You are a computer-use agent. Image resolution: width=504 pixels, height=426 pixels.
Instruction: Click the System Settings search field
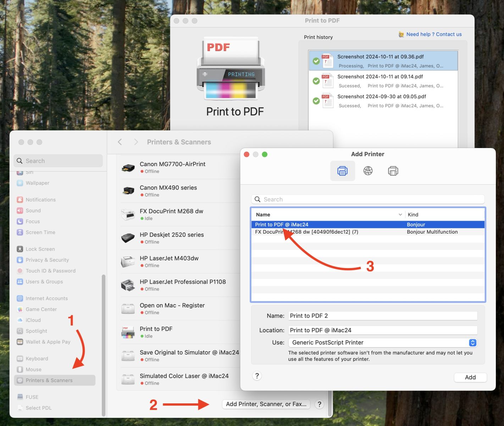58,161
